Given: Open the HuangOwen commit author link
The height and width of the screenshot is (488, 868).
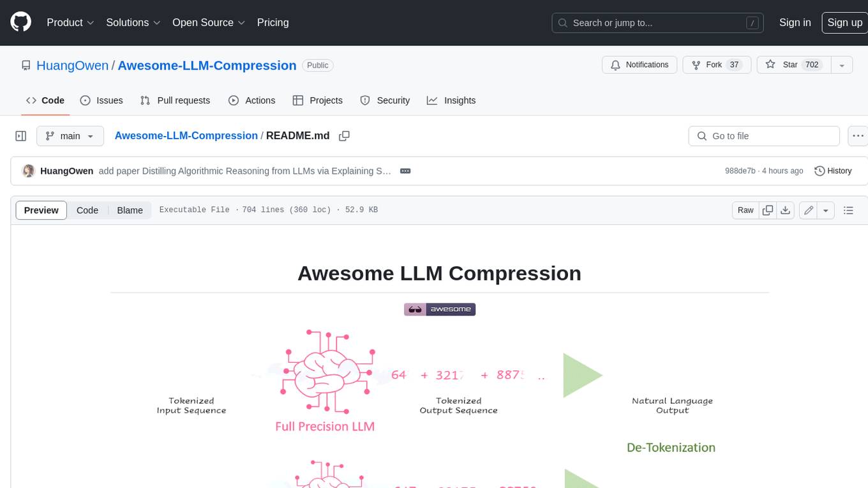Looking at the screenshot, I should (67, 171).
